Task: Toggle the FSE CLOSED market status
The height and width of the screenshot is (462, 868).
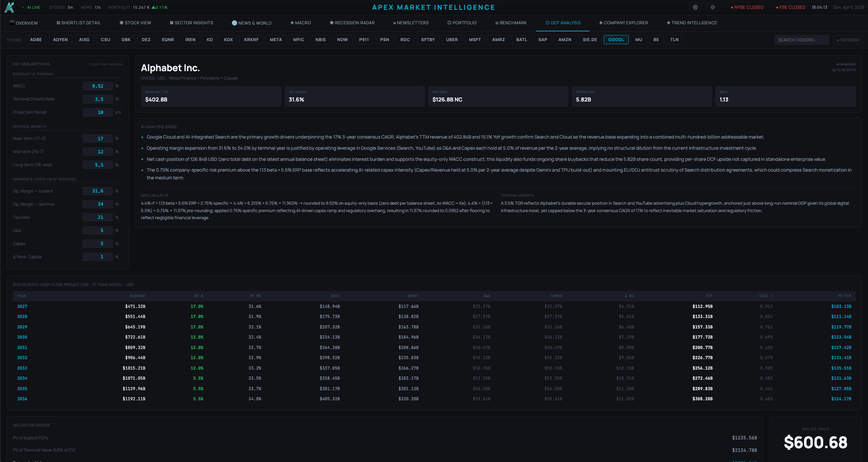Action: [x=791, y=7]
